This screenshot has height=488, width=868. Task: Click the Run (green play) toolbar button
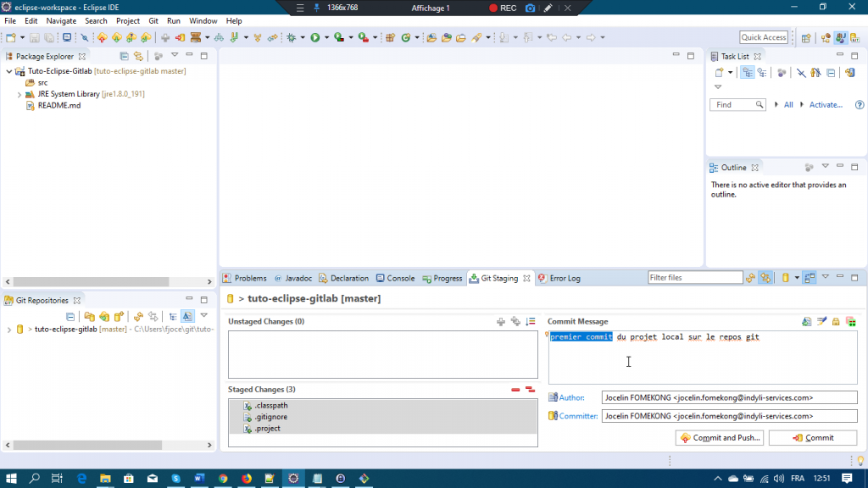pos(315,37)
